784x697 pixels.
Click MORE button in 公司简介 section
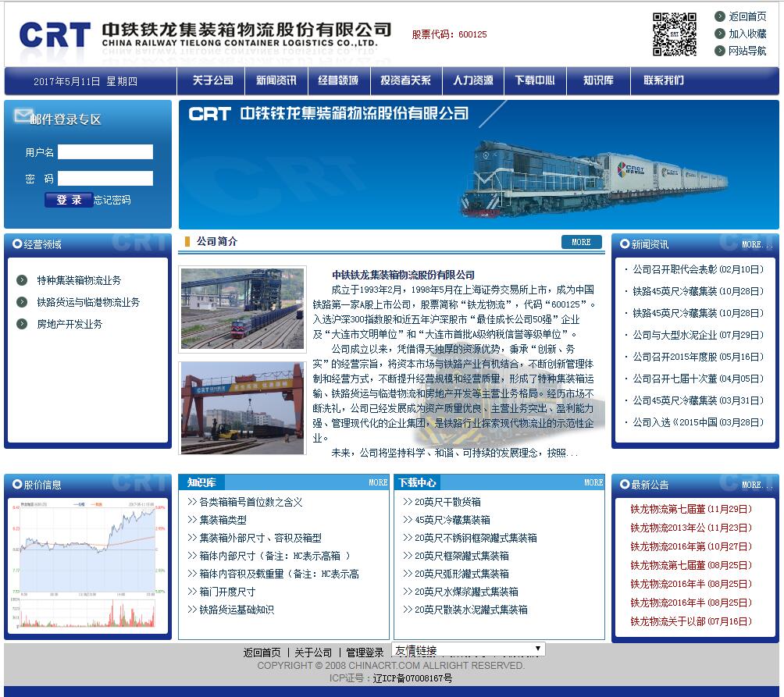tap(581, 242)
